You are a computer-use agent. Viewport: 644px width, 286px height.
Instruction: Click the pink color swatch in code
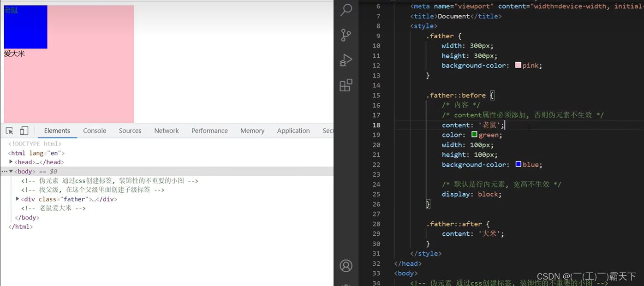point(518,65)
